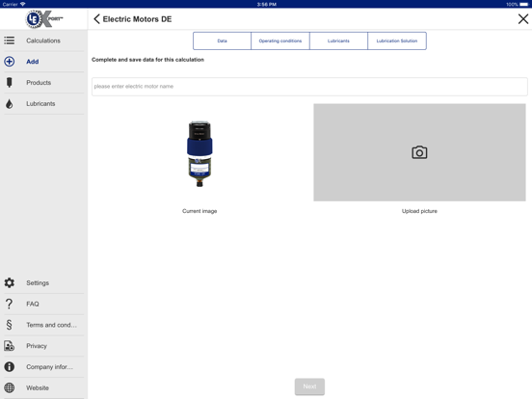Viewport: 532px width, 399px height.
Task: Open the Lubrication Solution tab
Action: point(397,41)
